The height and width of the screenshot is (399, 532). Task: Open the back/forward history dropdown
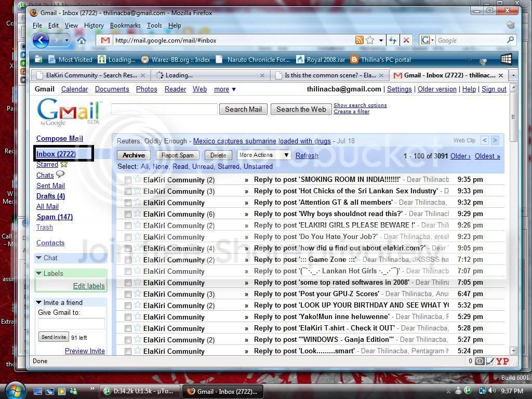66,41
